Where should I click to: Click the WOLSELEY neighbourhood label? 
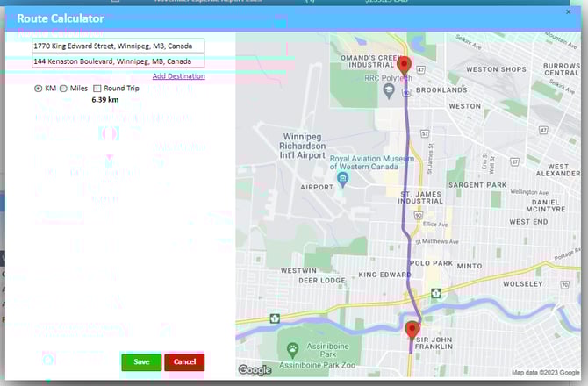point(523,284)
